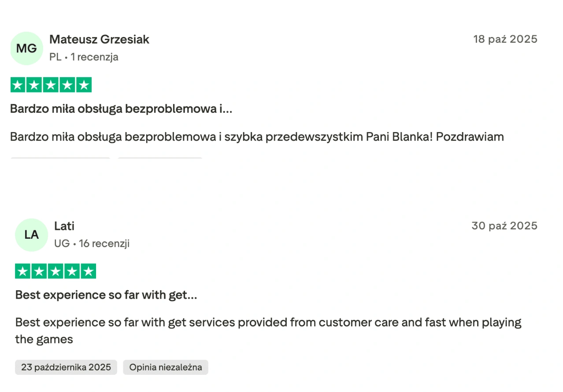Image resolution: width=563 pixels, height=392 pixels.
Task: Click first star in Lati's rating
Action: coord(23,271)
